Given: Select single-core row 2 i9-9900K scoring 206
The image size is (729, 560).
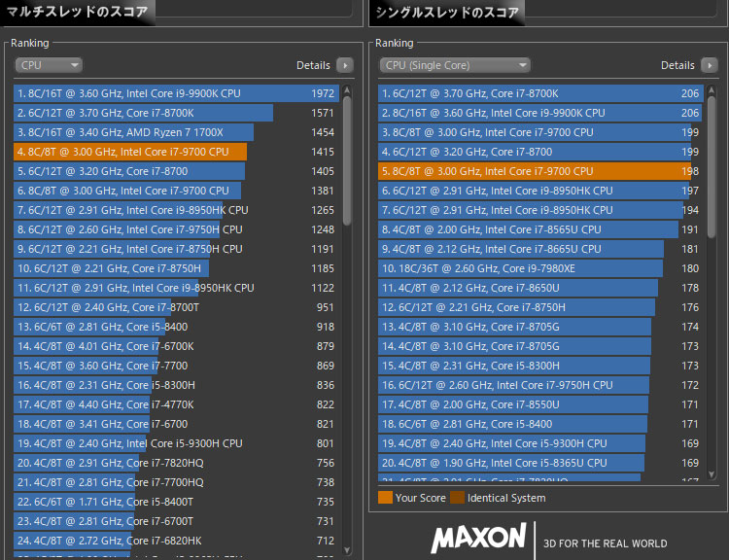Looking at the screenshot, I should (540, 113).
